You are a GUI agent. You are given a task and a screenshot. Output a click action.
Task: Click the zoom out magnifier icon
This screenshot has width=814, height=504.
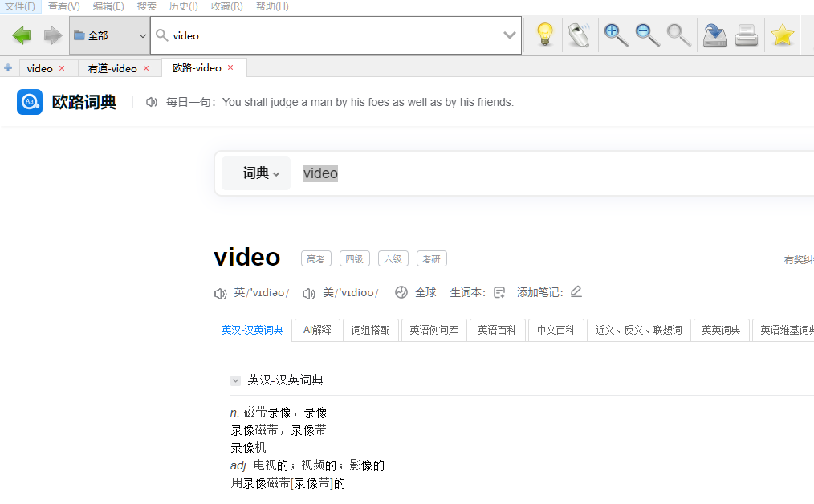click(x=647, y=35)
